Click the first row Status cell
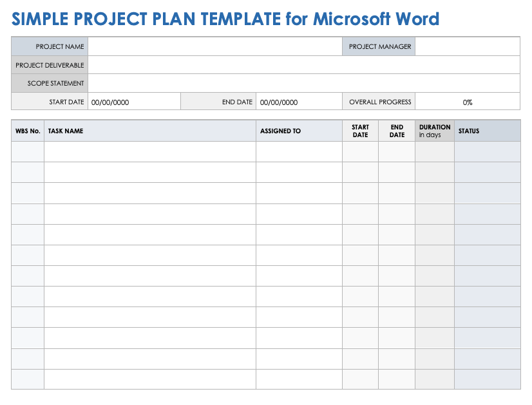Screen dimensions: 532x405 point(488,152)
